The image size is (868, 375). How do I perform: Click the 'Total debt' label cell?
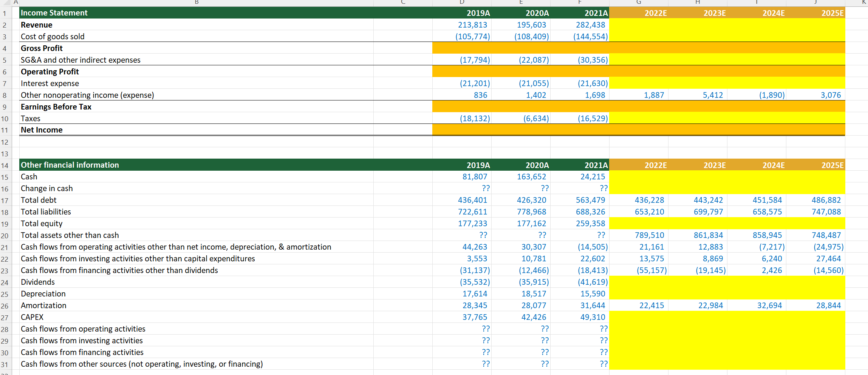39,200
